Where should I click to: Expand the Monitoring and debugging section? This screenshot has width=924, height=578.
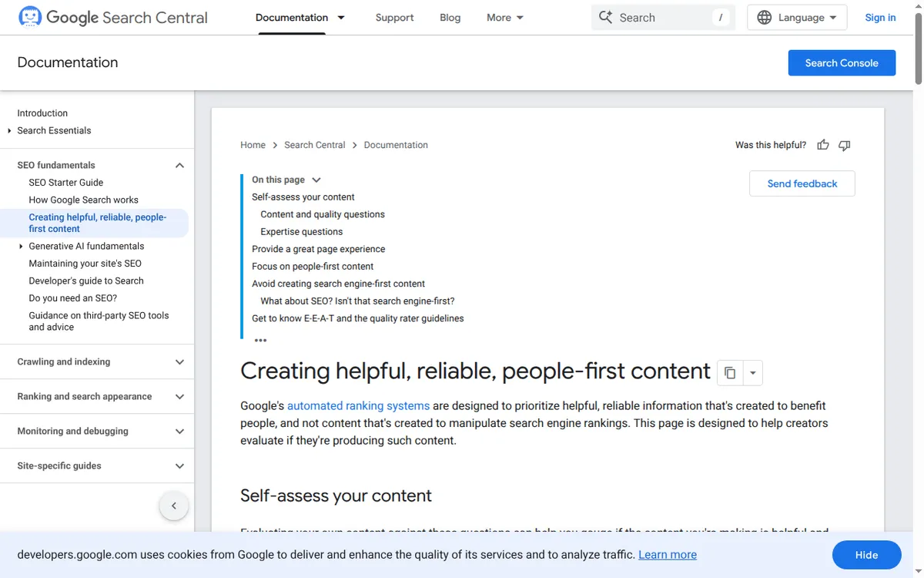click(x=179, y=432)
